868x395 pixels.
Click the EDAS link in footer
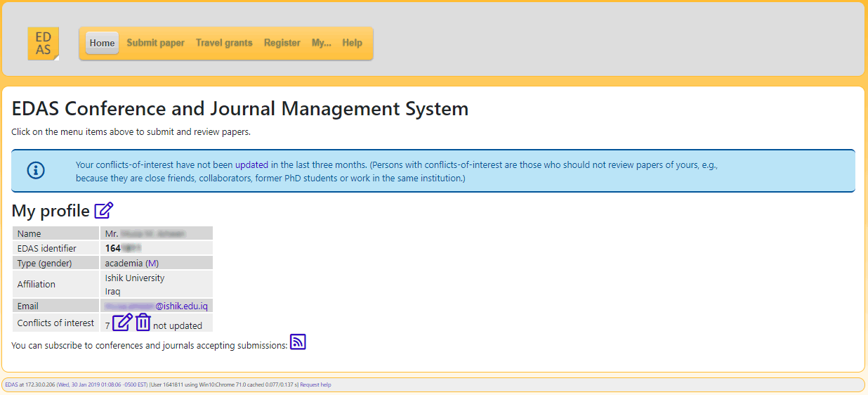click(x=11, y=385)
